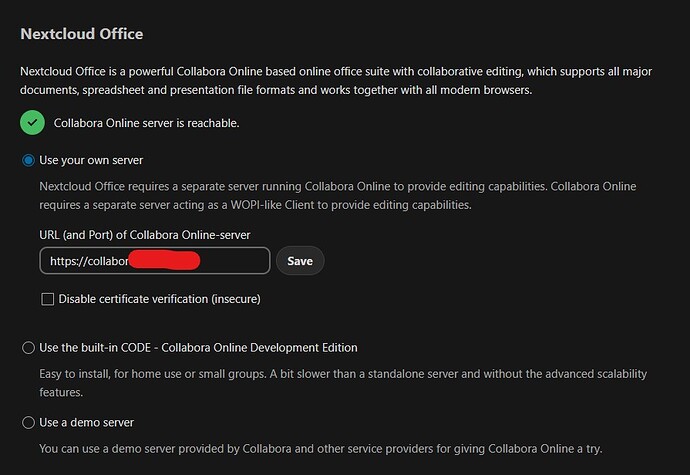Click the 'Use your own server' label text
690x475 pixels.
coord(91,160)
